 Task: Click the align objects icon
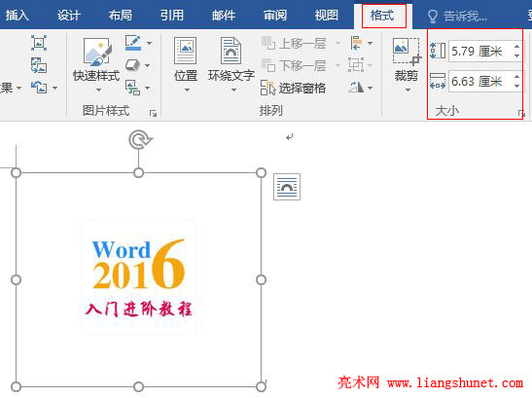pos(356,43)
